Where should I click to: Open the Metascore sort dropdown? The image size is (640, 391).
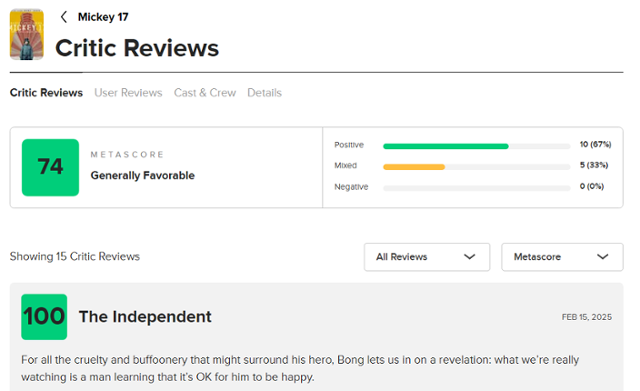click(x=562, y=257)
